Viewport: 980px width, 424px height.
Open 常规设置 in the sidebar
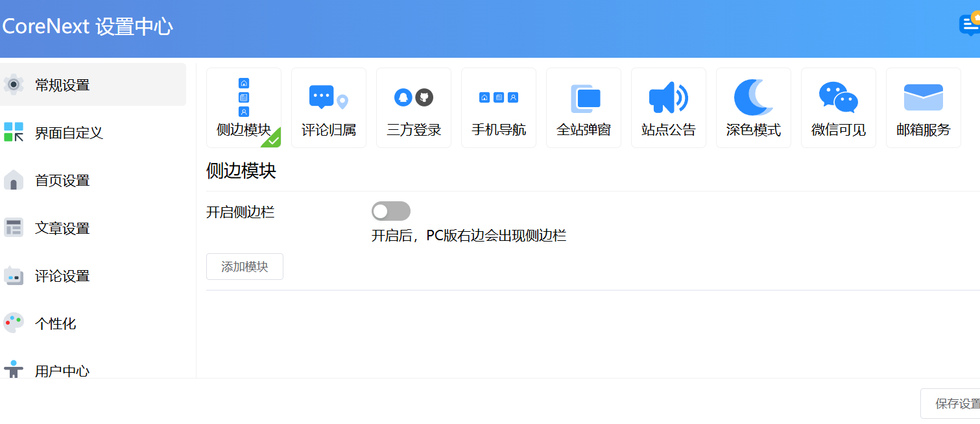[x=62, y=85]
